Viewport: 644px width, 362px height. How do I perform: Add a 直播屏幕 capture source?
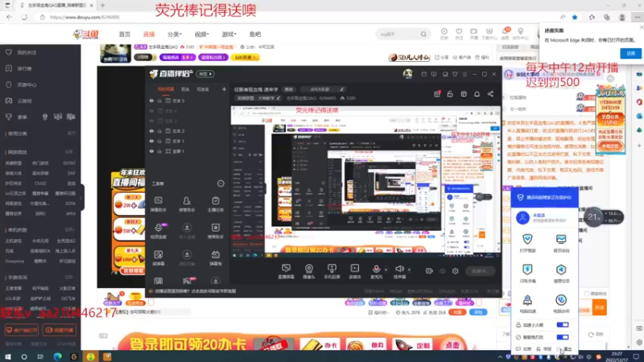coord(286,271)
